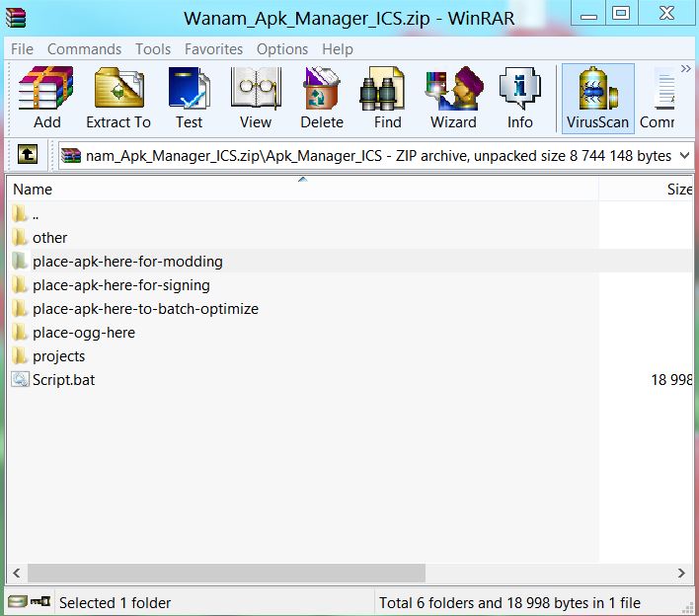This screenshot has width=699, height=616.
Task: Close the WinRAR window
Action: (666, 14)
